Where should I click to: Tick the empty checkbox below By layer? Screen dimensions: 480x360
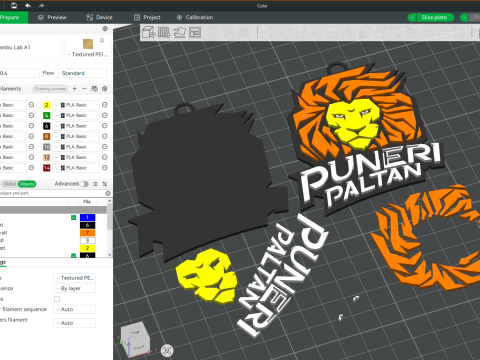[57, 299]
